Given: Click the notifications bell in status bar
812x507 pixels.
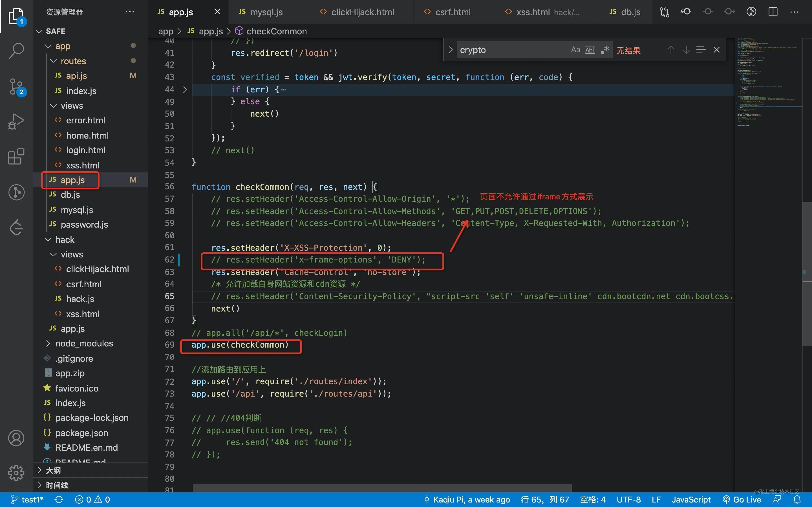Looking at the screenshot, I should (x=797, y=500).
